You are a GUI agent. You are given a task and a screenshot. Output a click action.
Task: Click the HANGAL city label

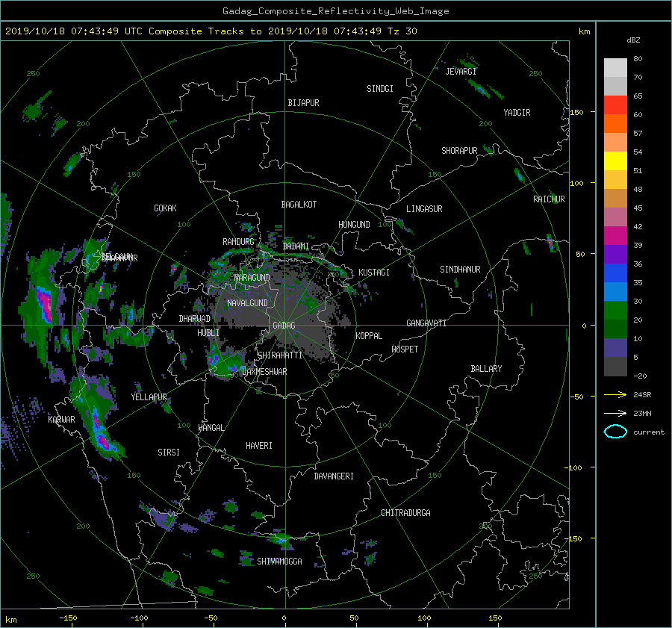coord(211,428)
